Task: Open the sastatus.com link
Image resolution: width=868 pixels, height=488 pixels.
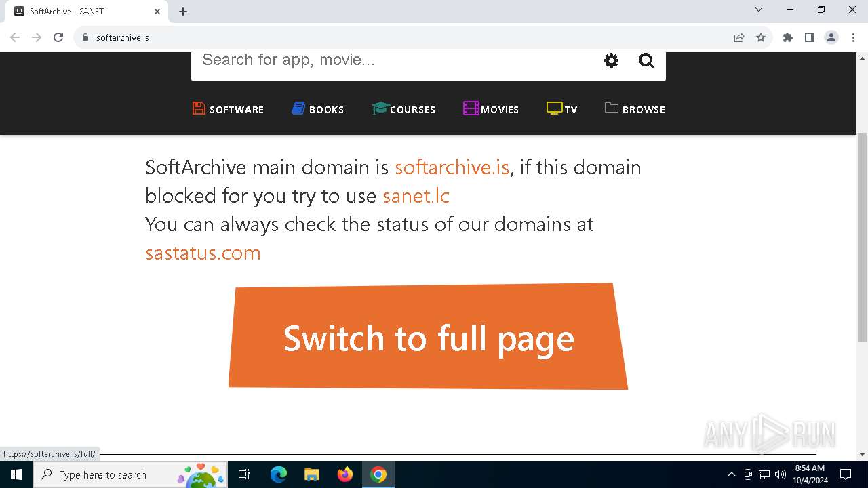Action: (203, 253)
